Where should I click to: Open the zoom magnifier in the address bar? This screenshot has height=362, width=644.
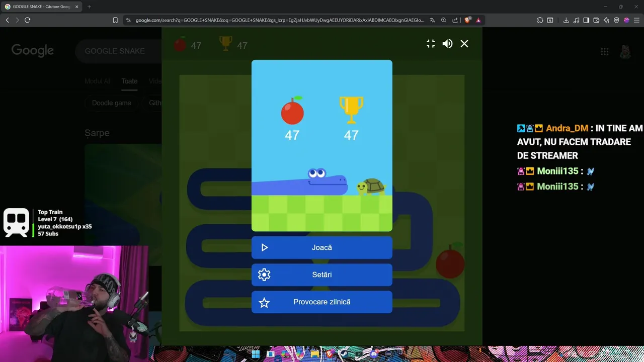coord(444,20)
